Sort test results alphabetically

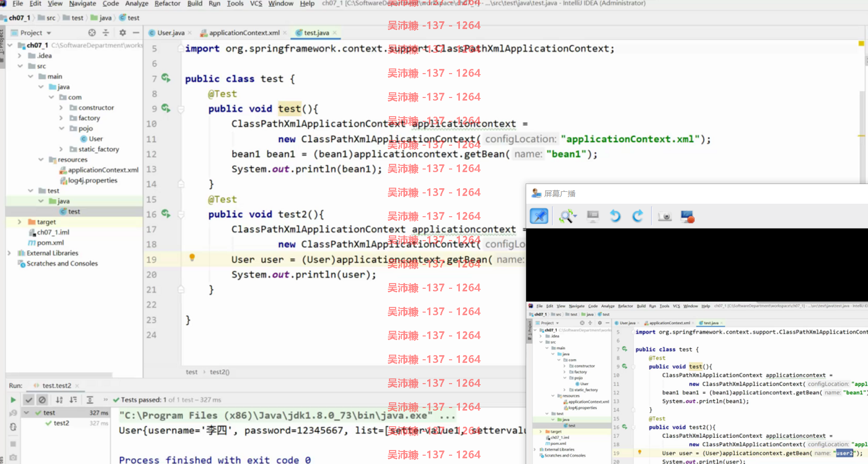60,400
